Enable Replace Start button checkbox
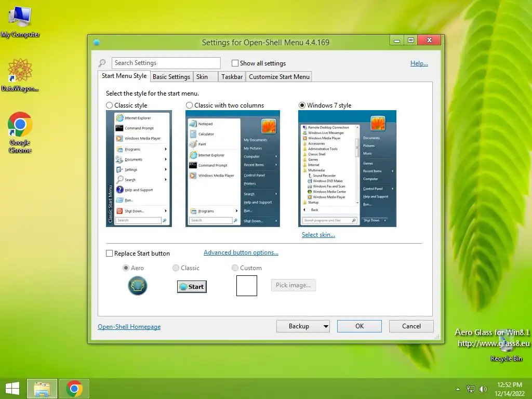The height and width of the screenshot is (399, 532). 109,254
